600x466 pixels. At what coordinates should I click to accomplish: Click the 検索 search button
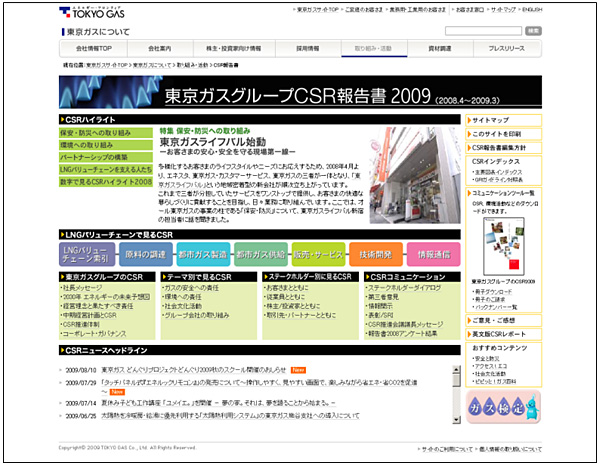(533, 31)
